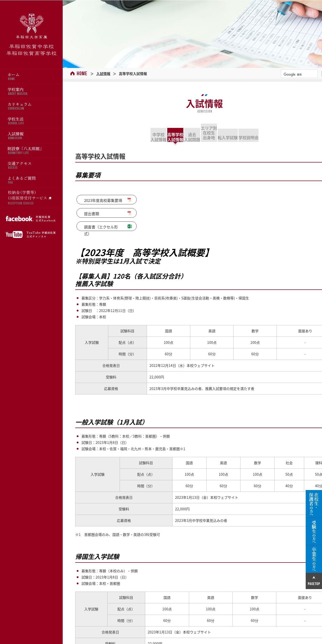
Task: Select 高等学校入試情報 tab
Action: point(175,135)
